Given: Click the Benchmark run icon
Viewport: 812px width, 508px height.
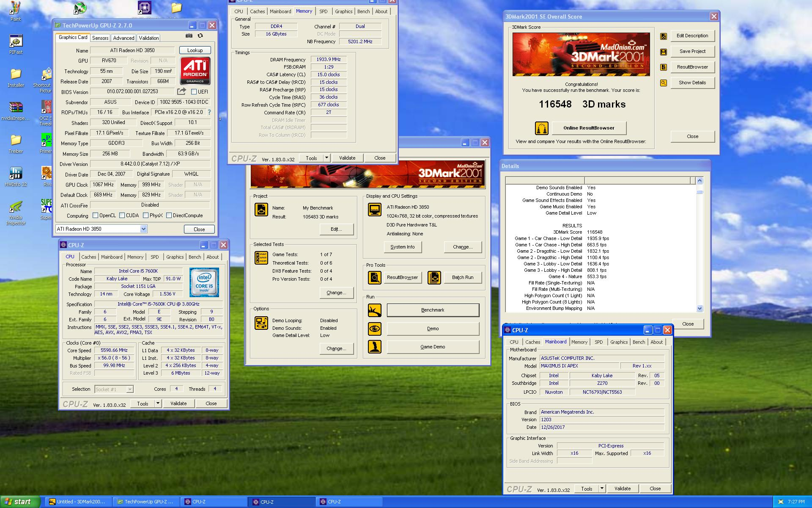Looking at the screenshot, I should pos(375,310).
